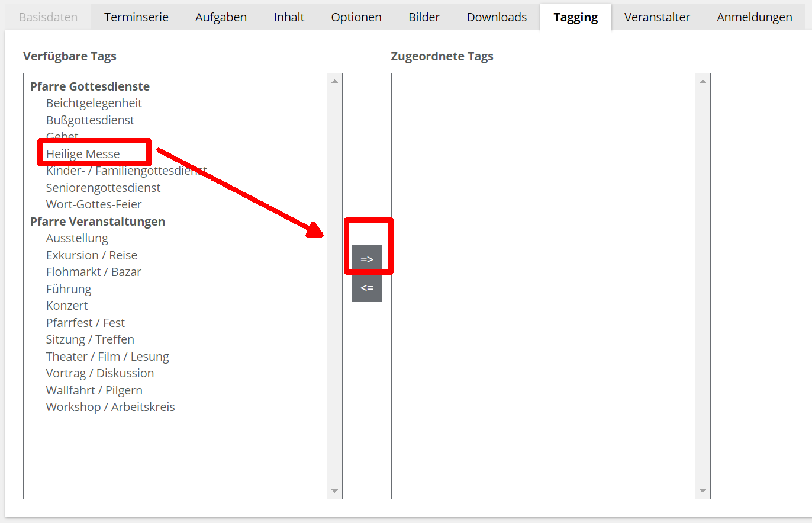Go to the Inhalt tab
Image resolution: width=812 pixels, height=523 pixels.
[x=289, y=17]
